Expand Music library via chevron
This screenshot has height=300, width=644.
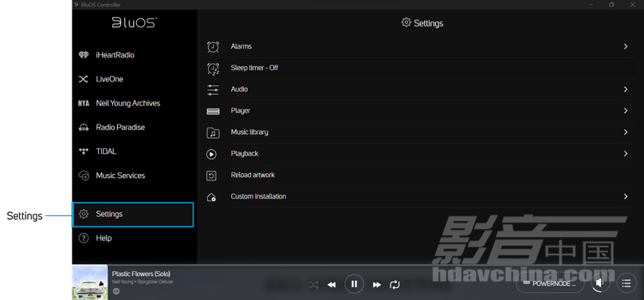click(626, 132)
